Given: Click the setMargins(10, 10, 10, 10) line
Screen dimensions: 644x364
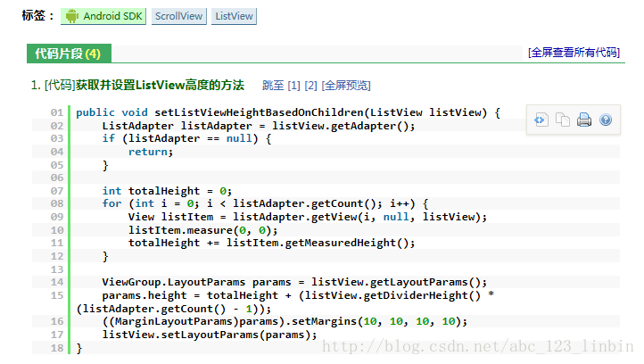Looking at the screenshot, I should point(285,322).
